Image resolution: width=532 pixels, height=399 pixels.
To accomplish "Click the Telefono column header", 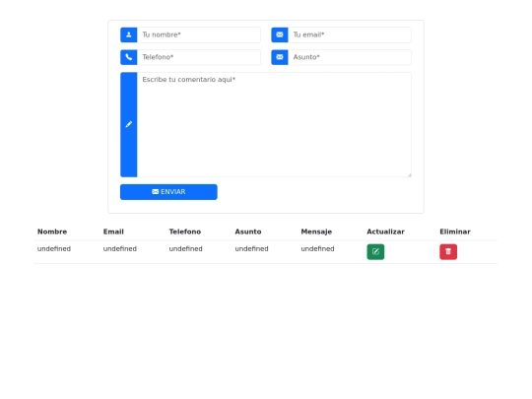I will [x=185, y=232].
